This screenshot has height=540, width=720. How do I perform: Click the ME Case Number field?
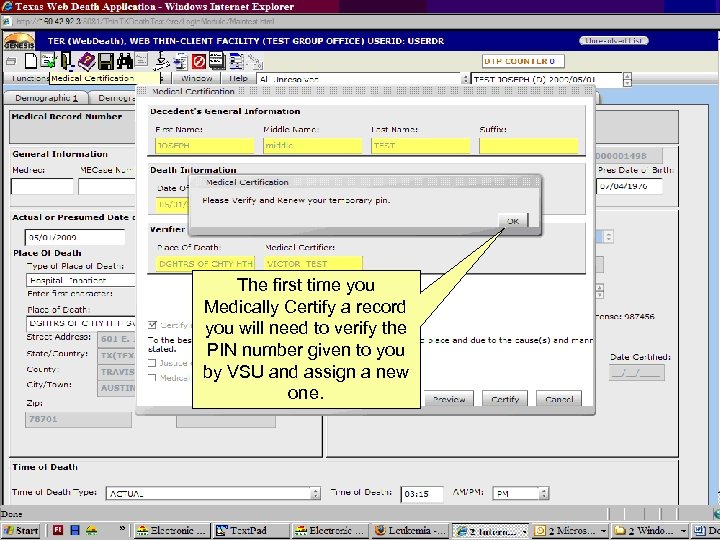point(107,186)
